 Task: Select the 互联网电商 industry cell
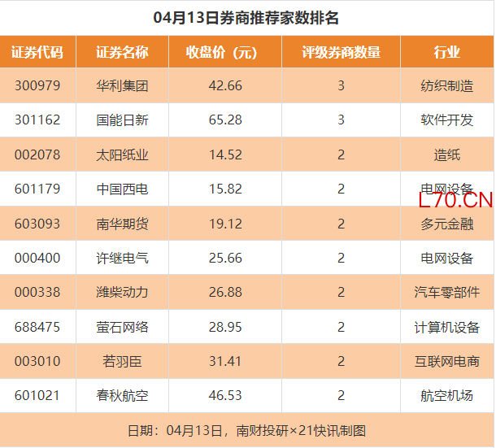click(x=446, y=362)
